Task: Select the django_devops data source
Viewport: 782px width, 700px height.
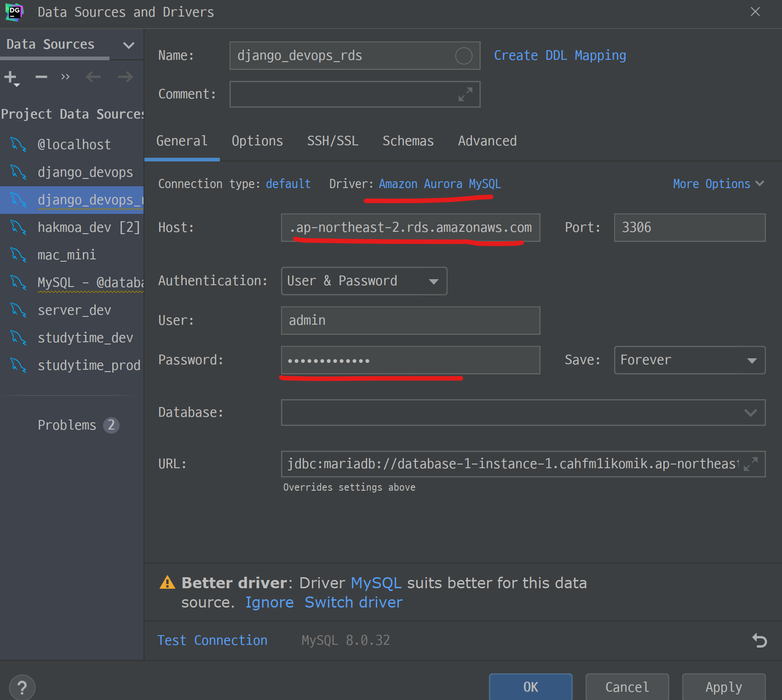Action: coord(72,172)
